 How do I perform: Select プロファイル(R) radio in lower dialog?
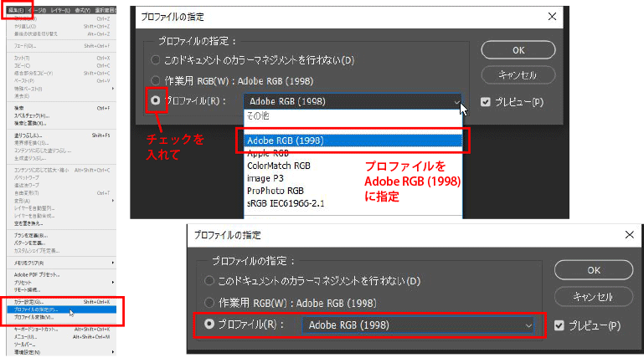[x=209, y=325]
